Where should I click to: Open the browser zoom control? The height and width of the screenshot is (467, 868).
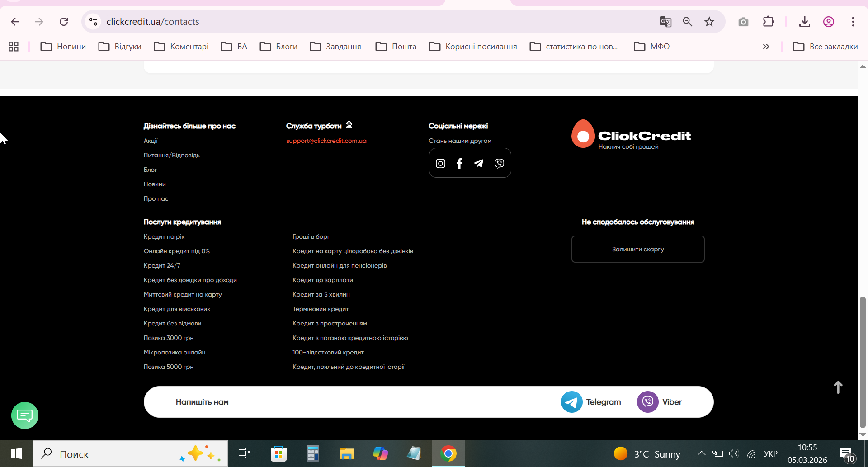(x=688, y=22)
